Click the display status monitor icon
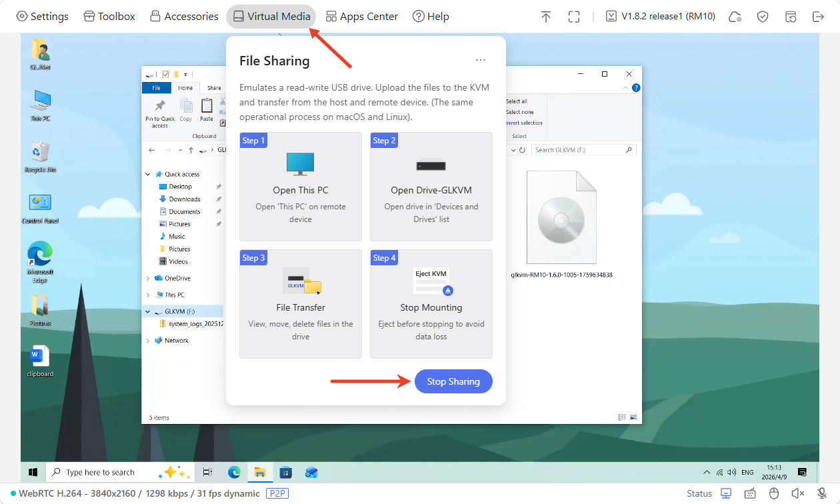This screenshot has width=840, height=504. (726, 493)
